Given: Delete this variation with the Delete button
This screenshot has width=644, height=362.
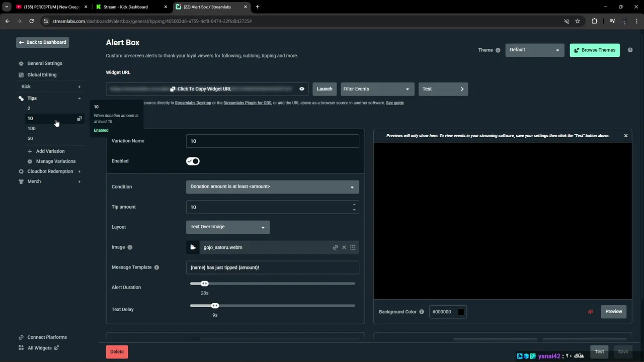Looking at the screenshot, I should tap(117, 352).
